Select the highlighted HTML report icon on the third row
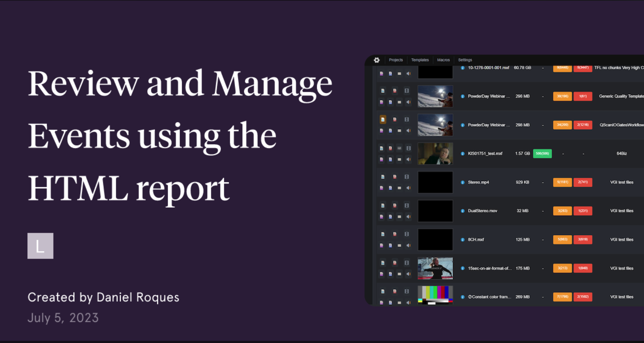 [383, 120]
